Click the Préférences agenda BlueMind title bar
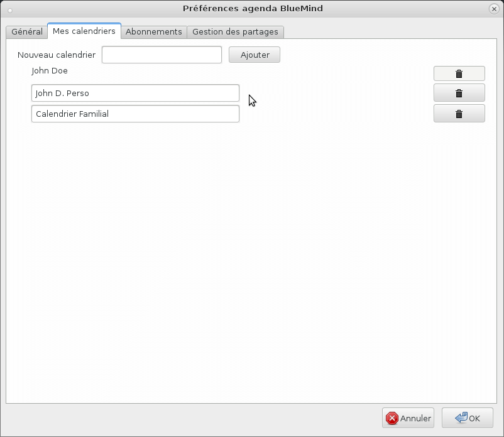 253,8
